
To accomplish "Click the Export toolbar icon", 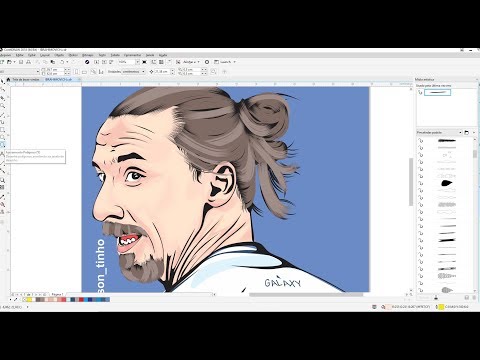I will [x=104, y=62].
